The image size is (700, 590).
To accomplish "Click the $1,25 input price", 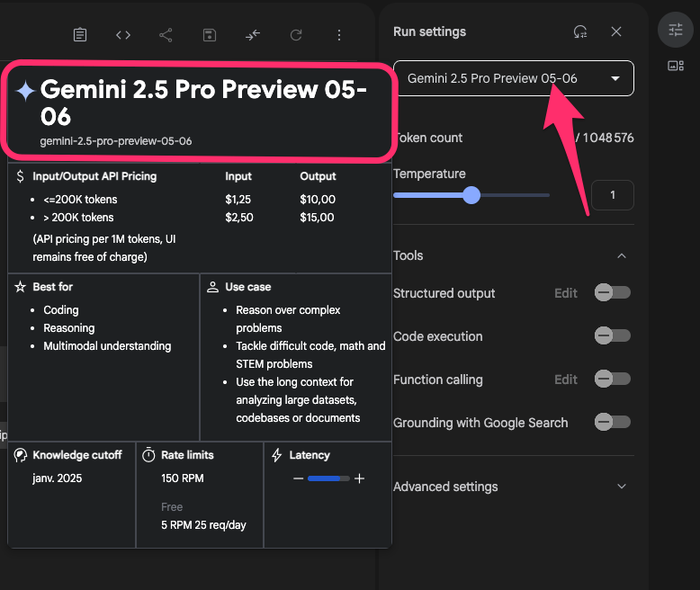I will click(238, 199).
